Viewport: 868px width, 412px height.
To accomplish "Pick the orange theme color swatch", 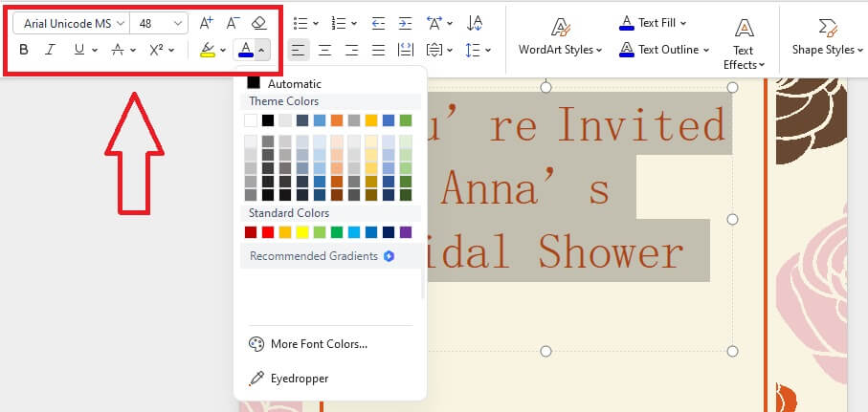I will [x=337, y=120].
